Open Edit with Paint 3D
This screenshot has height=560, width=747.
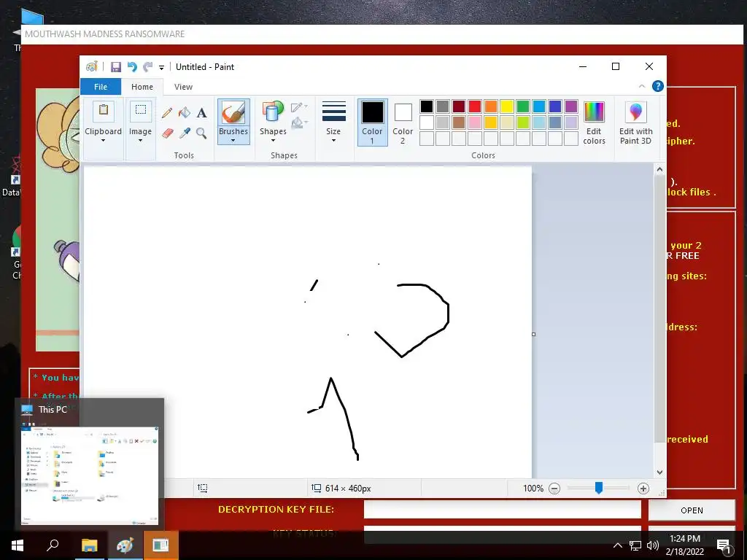635,122
